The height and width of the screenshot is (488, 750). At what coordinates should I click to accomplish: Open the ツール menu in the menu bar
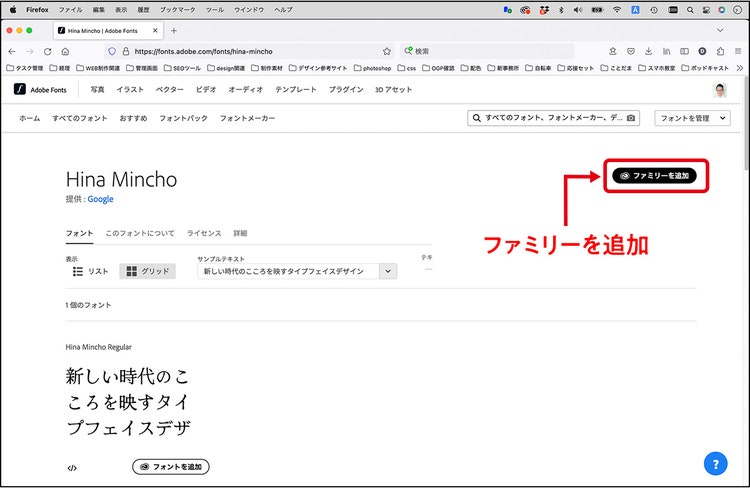click(215, 10)
